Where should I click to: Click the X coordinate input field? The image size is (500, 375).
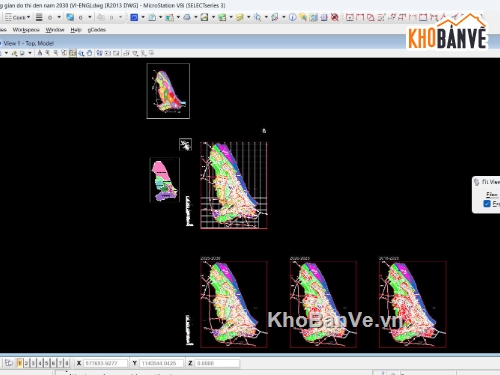tap(105, 363)
